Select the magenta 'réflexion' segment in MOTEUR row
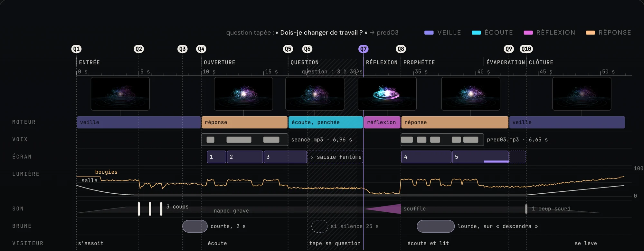This screenshot has width=644, height=251. pos(382,122)
